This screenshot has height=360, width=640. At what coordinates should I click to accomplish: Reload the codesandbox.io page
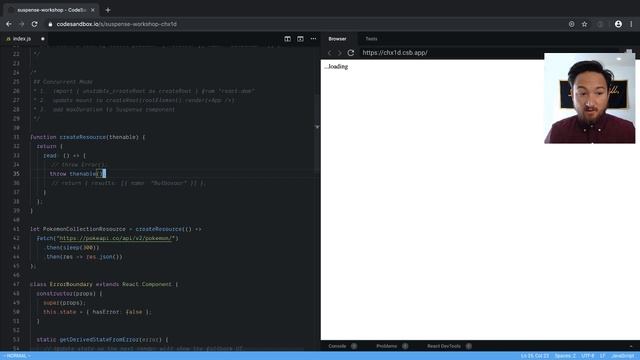tap(35, 24)
